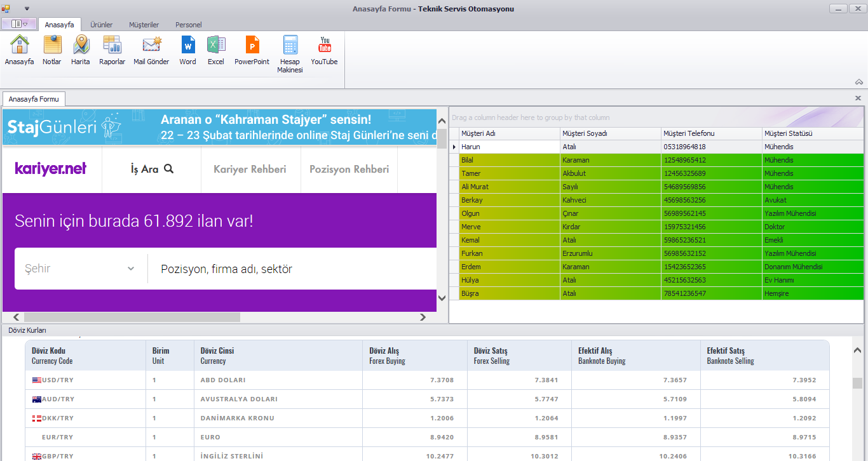Click phone number 56989562145
Screen dimensions: 868x461
click(712, 213)
